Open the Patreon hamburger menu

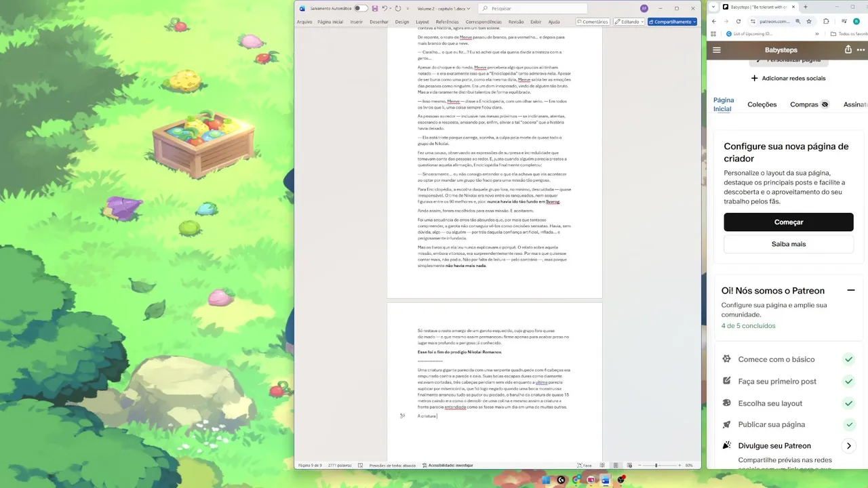pos(717,49)
